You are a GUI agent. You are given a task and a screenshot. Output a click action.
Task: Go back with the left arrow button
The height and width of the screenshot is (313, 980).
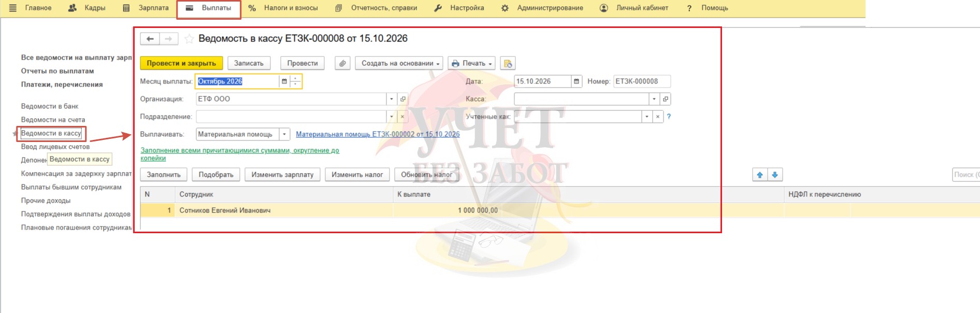click(x=150, y=39)
